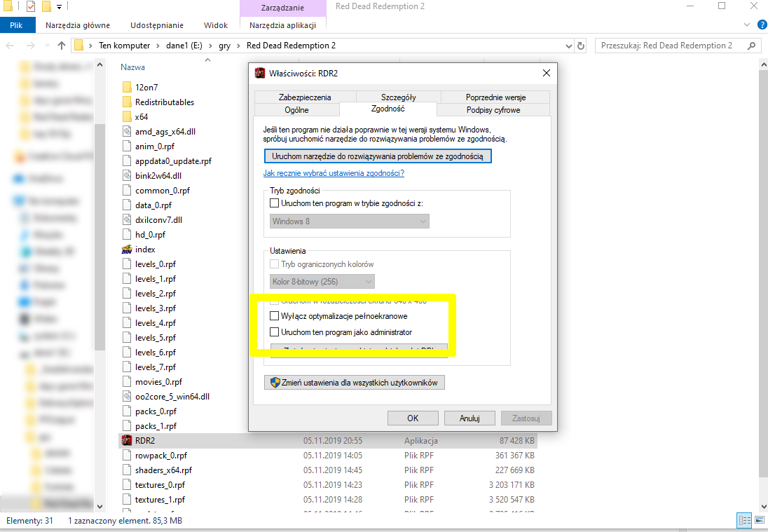This screenshot has width=768, height=532.
Task: Refresh the folder view
Action: tap(581, 46)
